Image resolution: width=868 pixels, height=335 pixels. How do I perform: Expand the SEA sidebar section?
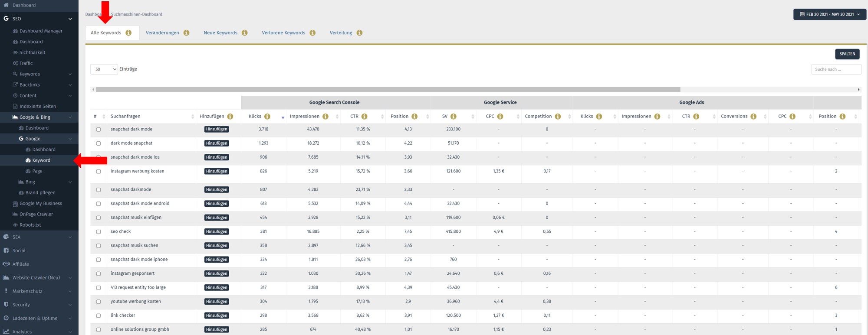coord(70,237)
